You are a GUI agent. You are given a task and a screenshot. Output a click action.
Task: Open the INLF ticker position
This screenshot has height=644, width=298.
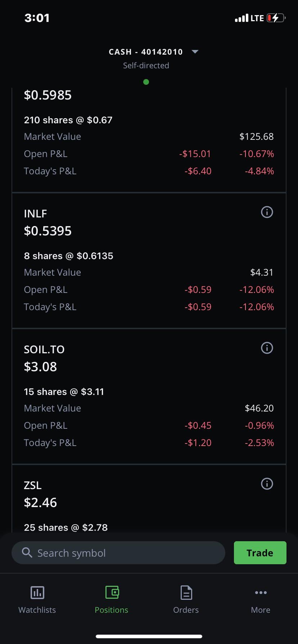tap(35, 213)
